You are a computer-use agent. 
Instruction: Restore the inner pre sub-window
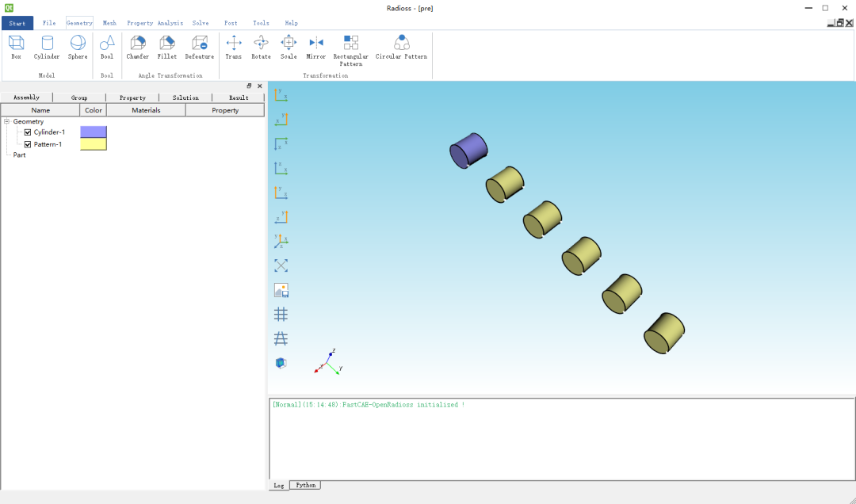coord(840,23)
